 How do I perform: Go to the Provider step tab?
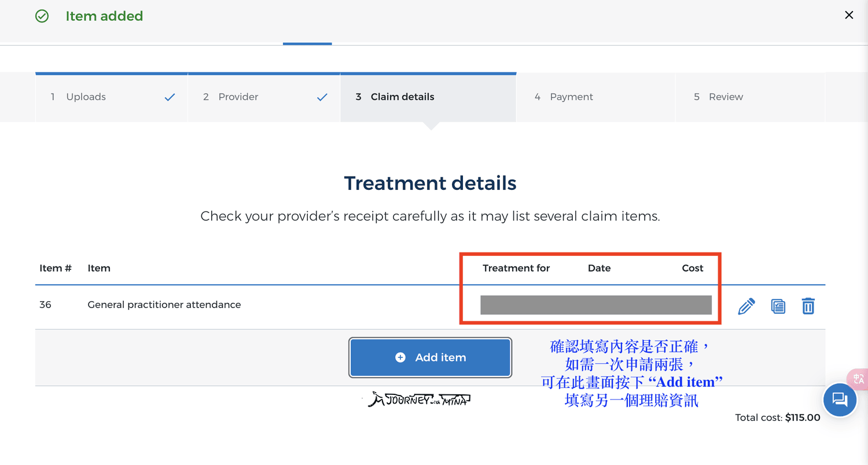click(264, 97)
